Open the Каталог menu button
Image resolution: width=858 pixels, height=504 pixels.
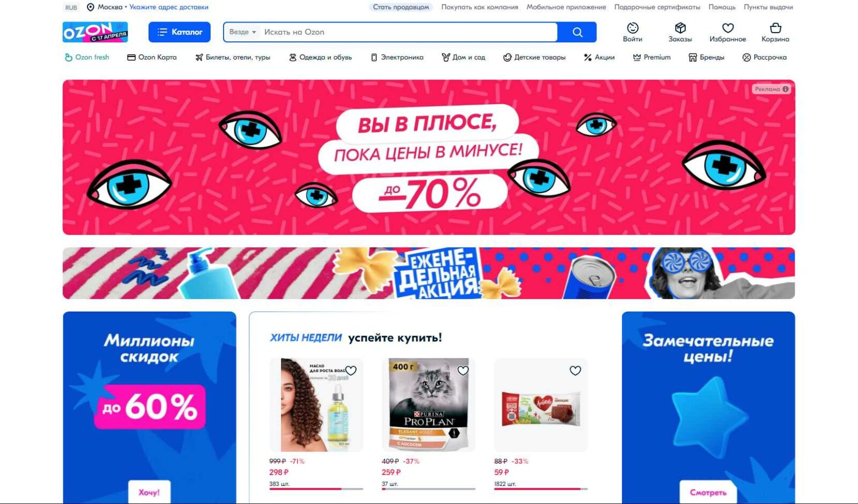click(180, 32)
